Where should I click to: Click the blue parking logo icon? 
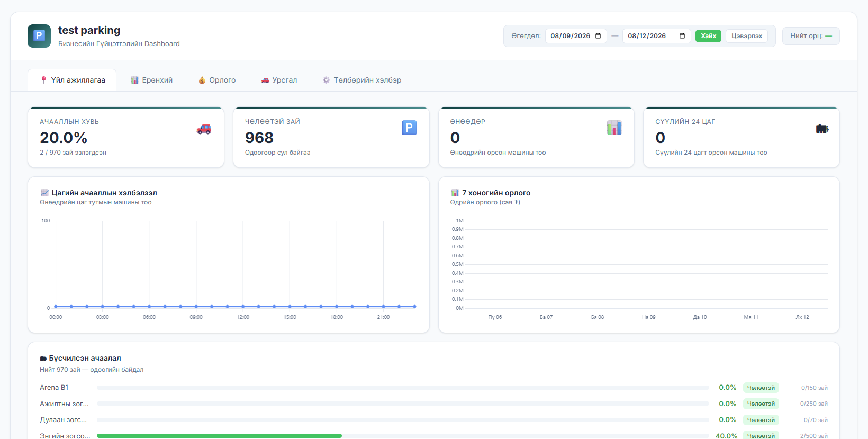[39, 36]
